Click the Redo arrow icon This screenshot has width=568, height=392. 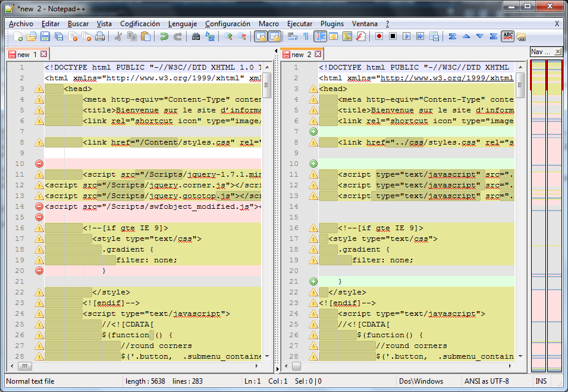pyautogui.click(x=177, y=37)
